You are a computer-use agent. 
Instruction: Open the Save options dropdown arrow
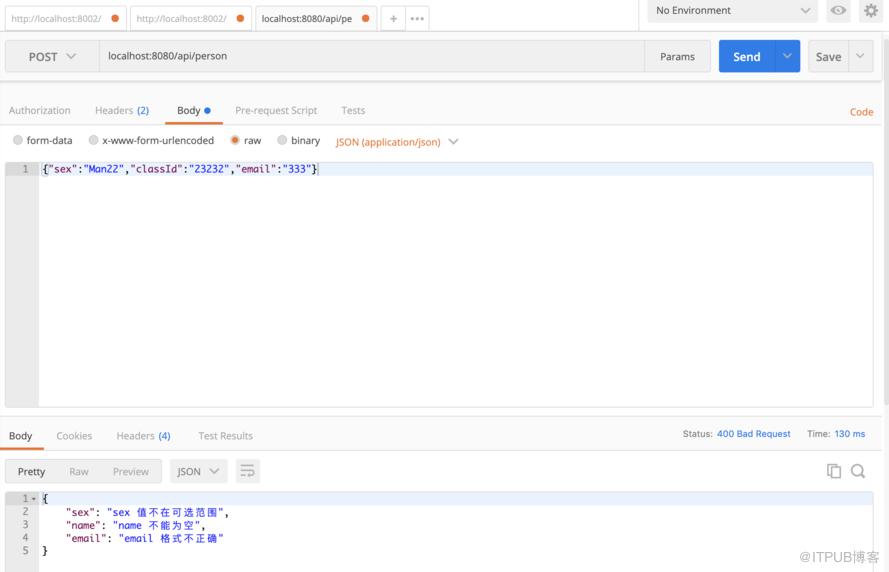pos(860,56)
